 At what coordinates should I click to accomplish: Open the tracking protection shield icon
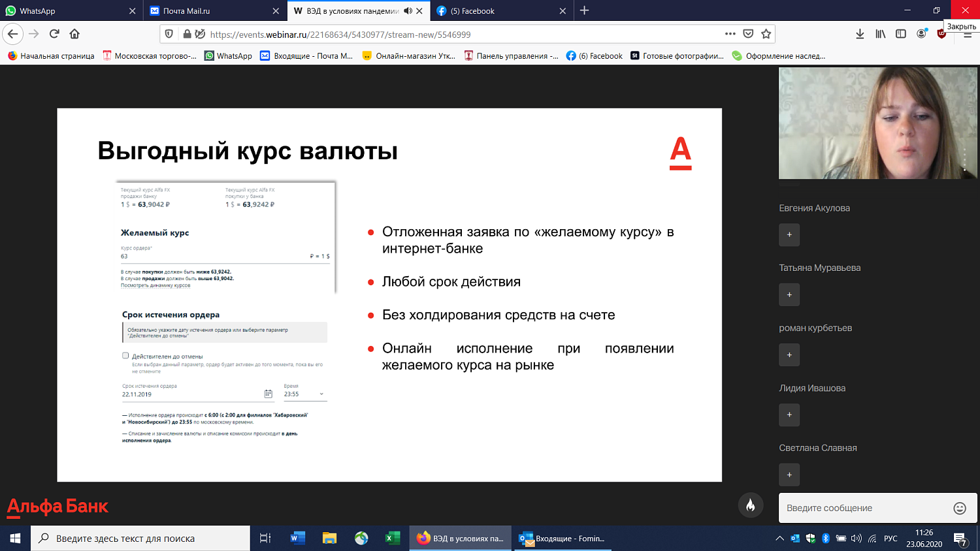pyautogui.click(x=169, y=34)
